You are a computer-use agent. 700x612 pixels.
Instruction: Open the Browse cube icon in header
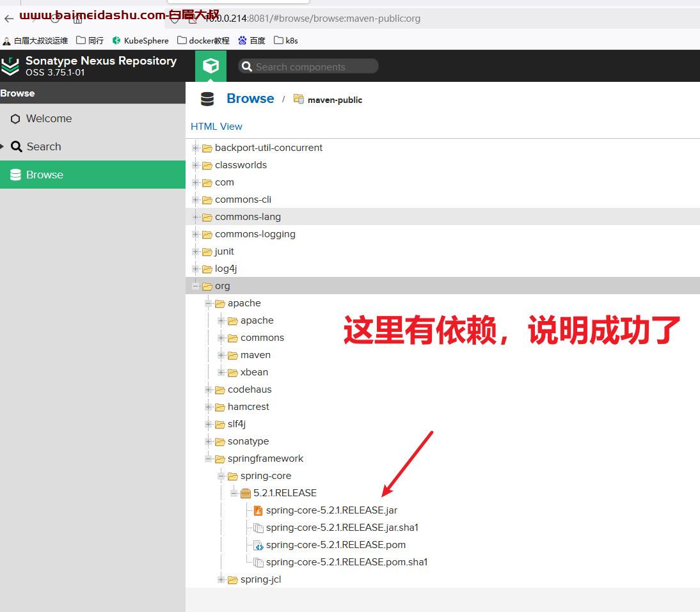click(211, 66)
